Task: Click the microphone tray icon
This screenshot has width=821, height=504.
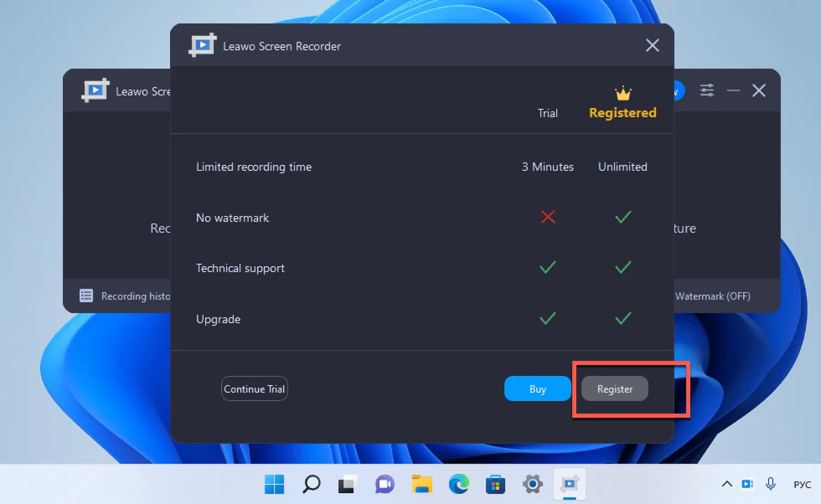Action: tap(771, 484)
